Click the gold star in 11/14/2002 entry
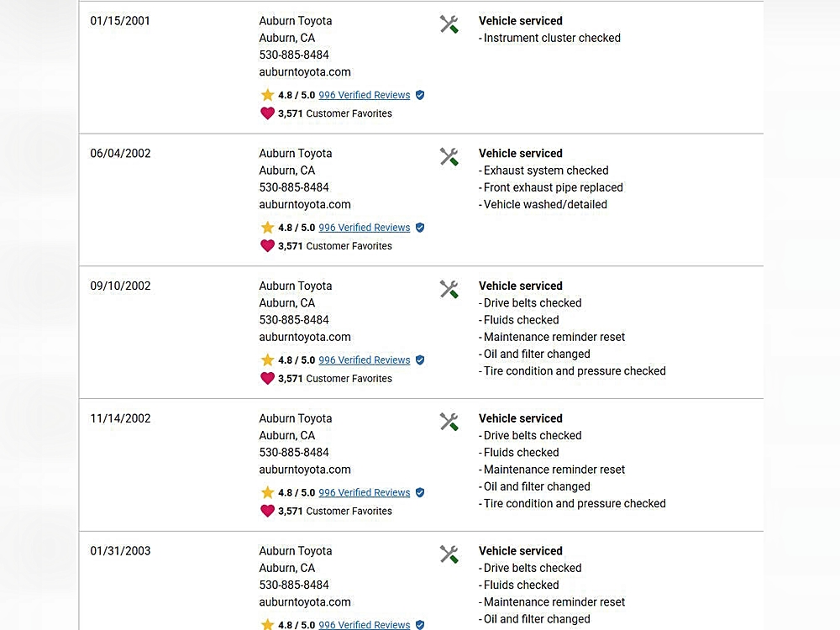This screenshot has width=840, height=630. coord(268,492)
